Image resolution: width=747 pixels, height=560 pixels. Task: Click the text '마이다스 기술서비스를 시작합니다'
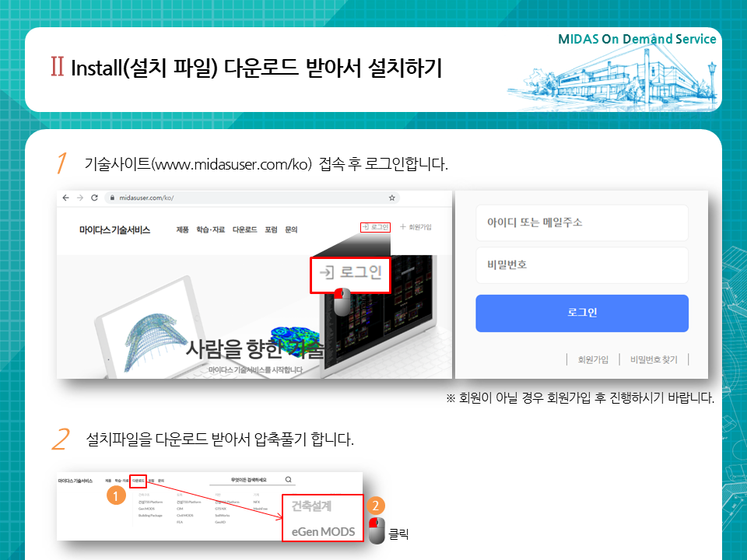(x=255, y=370)
